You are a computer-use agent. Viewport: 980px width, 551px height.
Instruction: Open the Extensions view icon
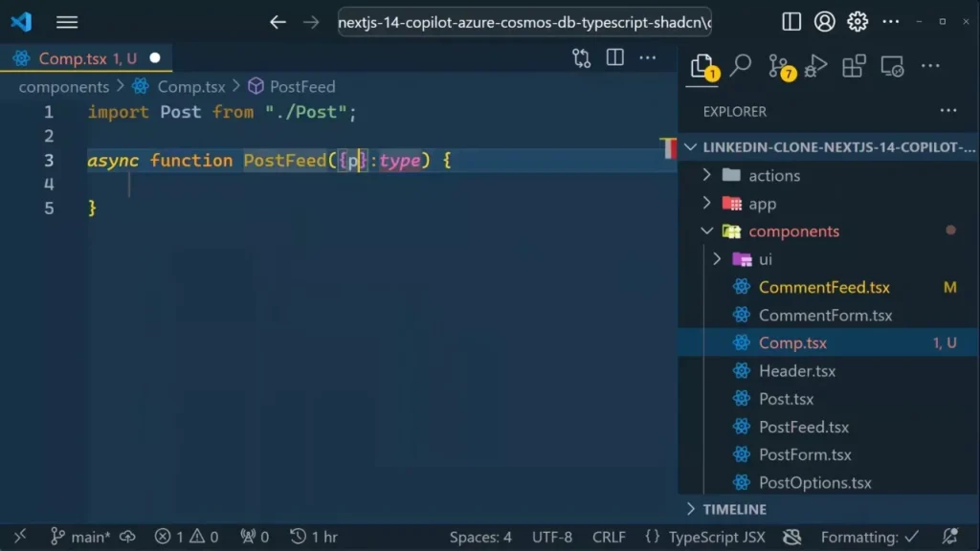(853, 63)
